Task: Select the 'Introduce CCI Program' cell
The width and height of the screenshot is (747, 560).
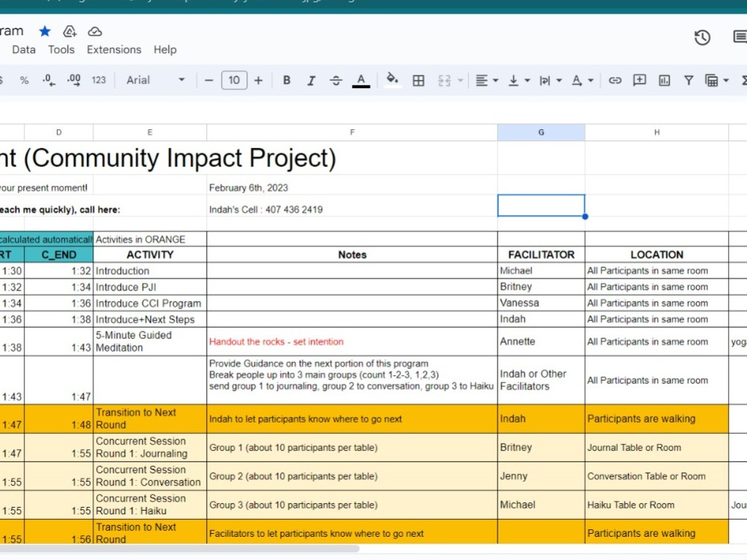Action: (150, 303)
